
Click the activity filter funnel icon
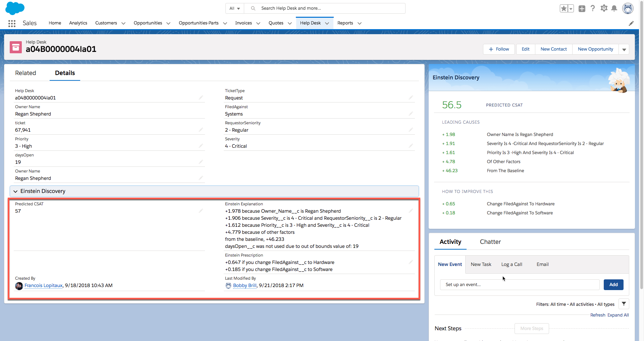pyautogui.click(x=624, y=304)
